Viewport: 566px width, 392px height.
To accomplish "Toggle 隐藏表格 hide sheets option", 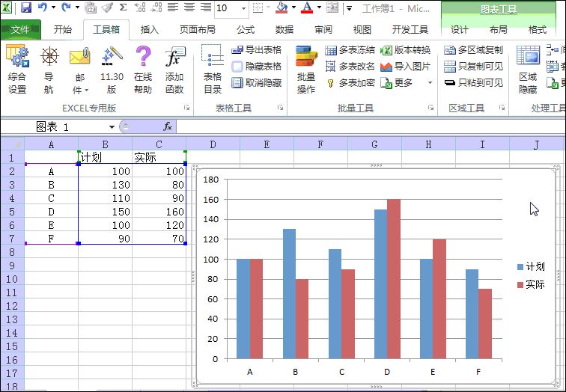I will click(x=257, y=67).
